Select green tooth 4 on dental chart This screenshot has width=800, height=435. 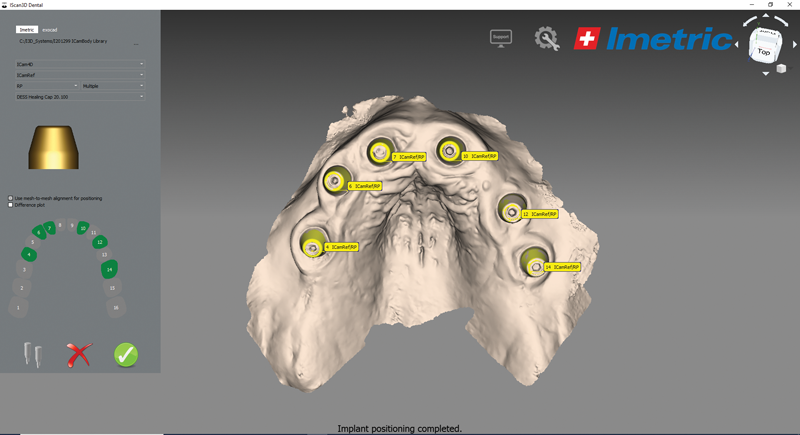(x=30, y=255)
